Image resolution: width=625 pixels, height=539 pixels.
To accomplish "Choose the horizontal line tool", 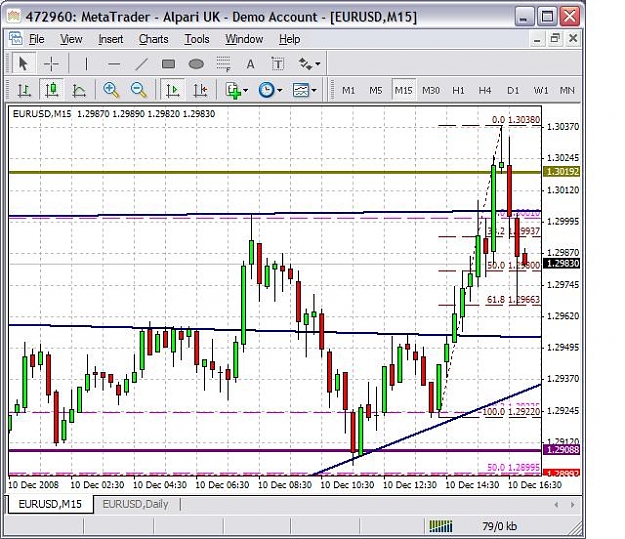I will pos(114,64).
